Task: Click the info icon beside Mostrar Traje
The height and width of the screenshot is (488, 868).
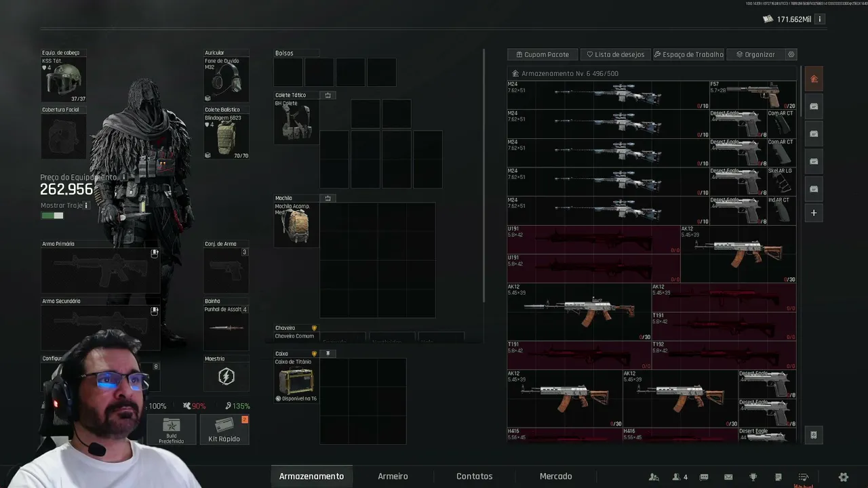Action: click(x=86, y=205)
